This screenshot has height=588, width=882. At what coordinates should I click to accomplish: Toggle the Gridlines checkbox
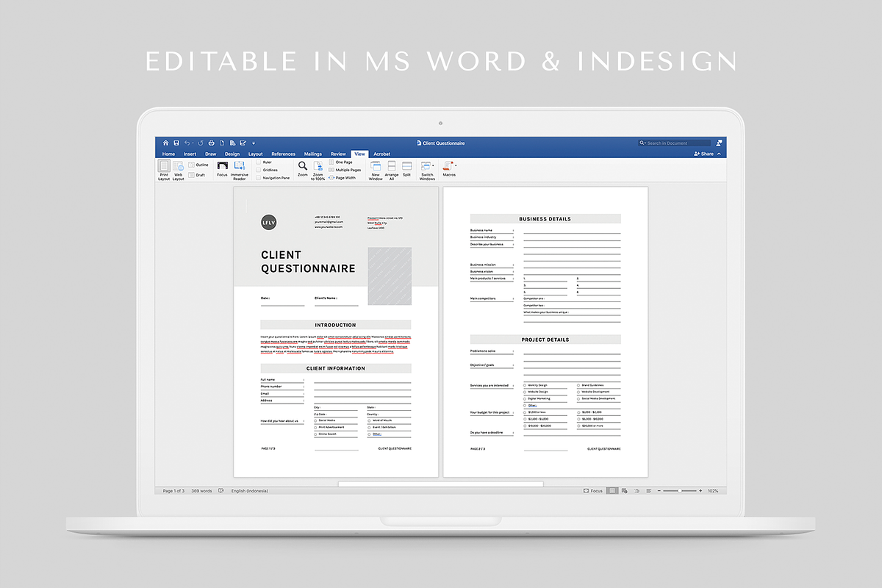[258, 170]
